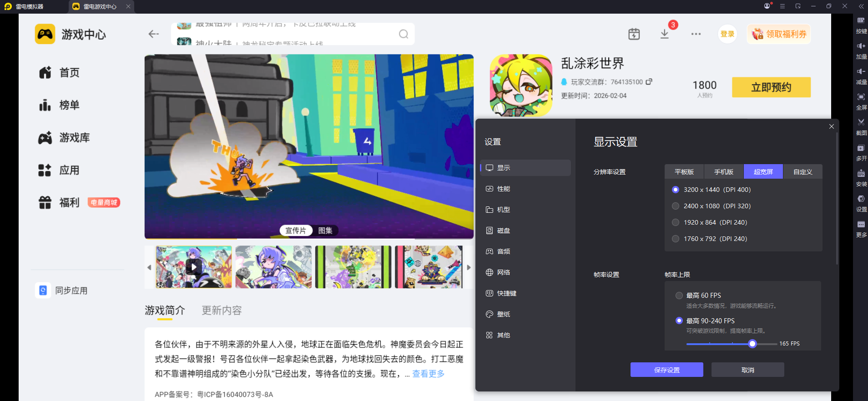Select the 手机版 phone resolution tab
Viewport: 868px width, 401px height.
(724, 171)
